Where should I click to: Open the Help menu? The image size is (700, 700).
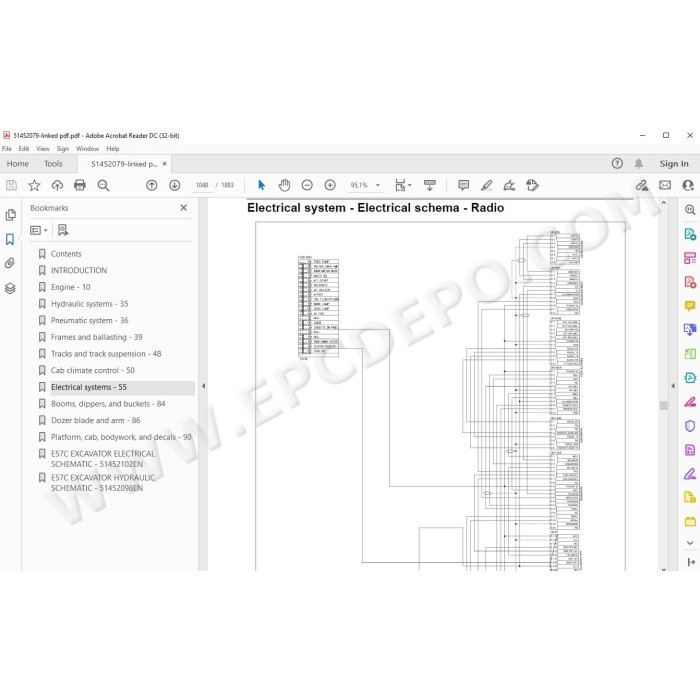coord(112,149)
